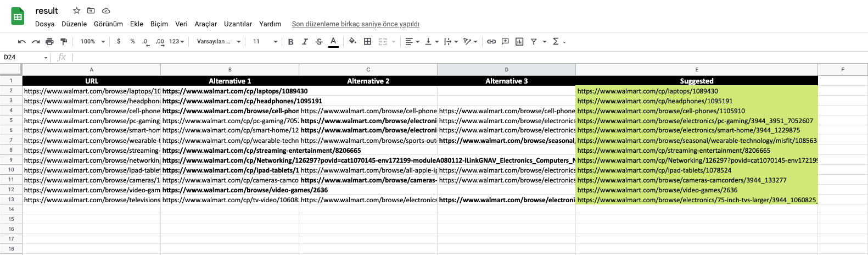Select column D header

click(x=506, y=70)
